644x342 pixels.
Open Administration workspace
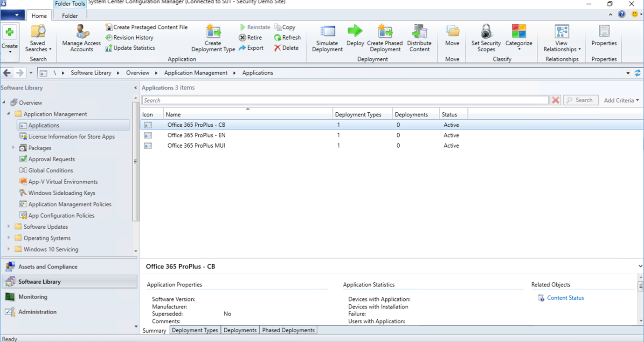pyautogui.click(x=69, y=312)
